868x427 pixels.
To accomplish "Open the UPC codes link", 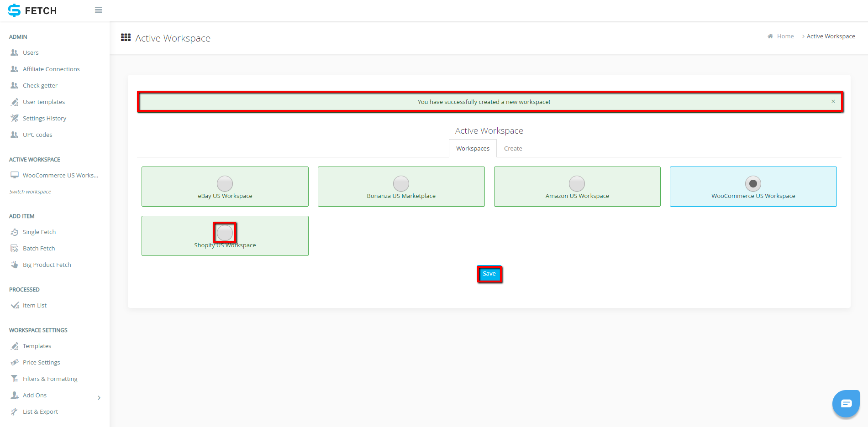I will pyautogui.click(x=37, y=135).
